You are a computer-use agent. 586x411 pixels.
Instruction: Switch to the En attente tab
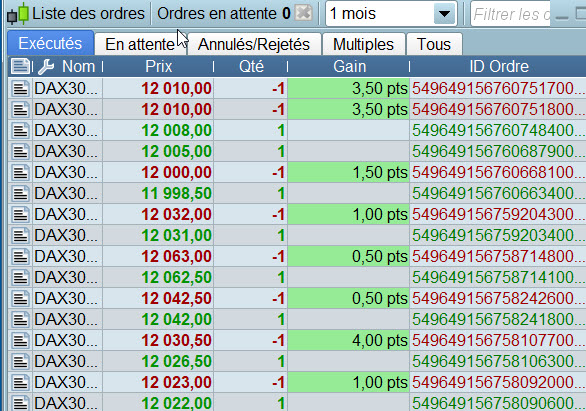[140, 44]
